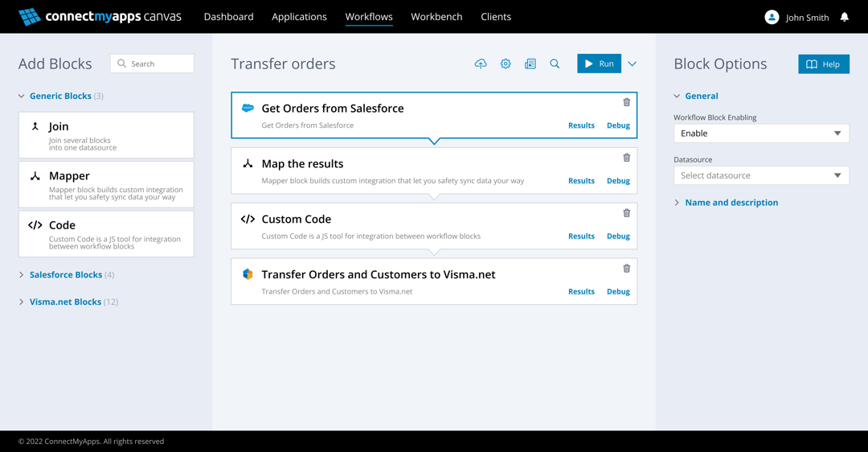Expand the Name and description section

(731, 203)
